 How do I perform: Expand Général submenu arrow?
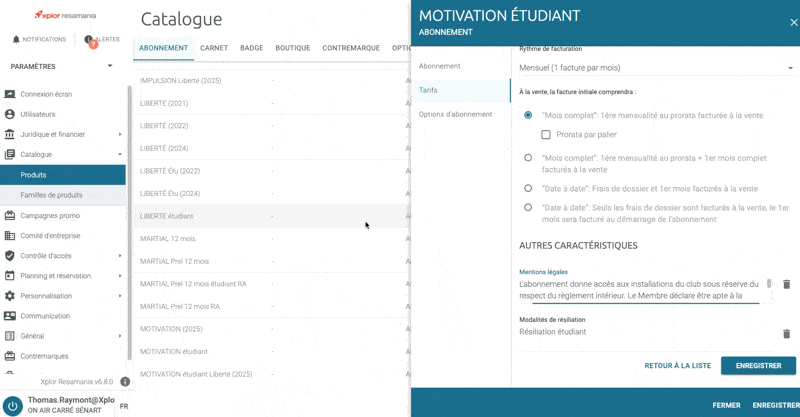(x=120, y=336)
